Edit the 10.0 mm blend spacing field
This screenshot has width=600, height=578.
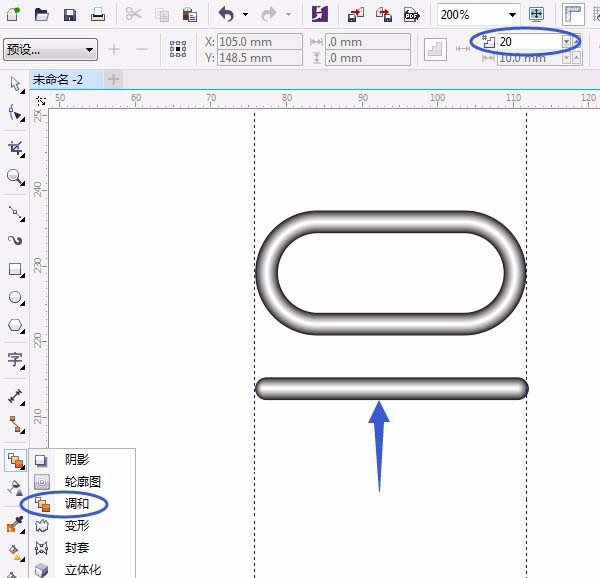[x=529, y=58]
